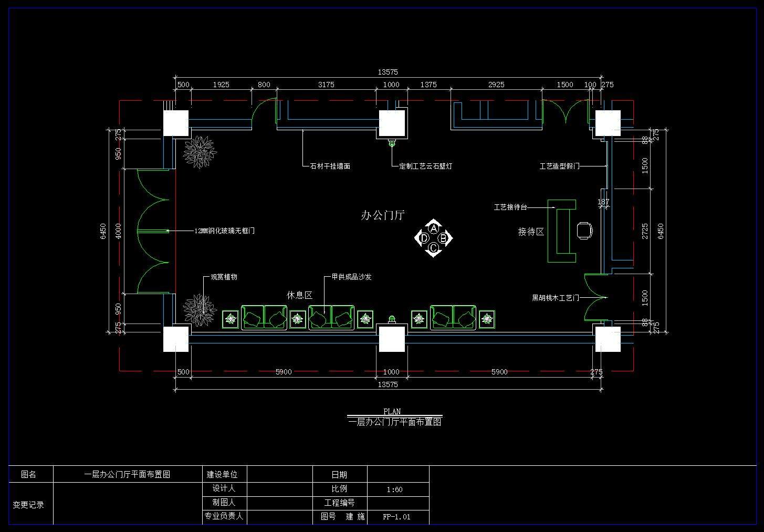Pick the 12MM钢化玻璃无框门 annotation
The width and height of the screenshot is (764, 532).
coord(224,231)
